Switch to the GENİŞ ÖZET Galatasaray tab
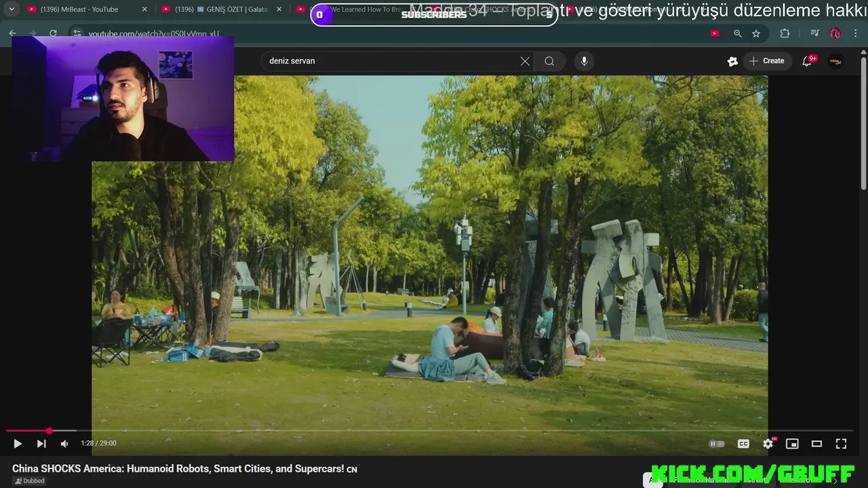The width and height of the screenshot is (868, 488). 222,9
